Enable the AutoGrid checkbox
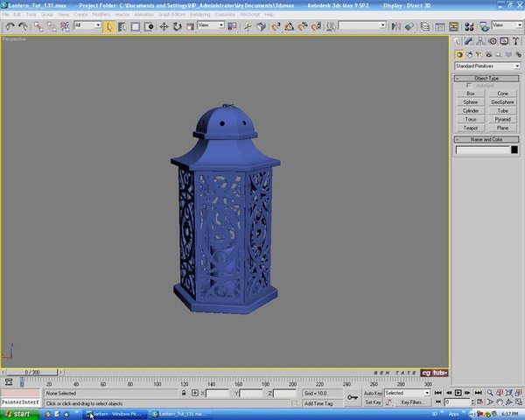 [469, 85]
